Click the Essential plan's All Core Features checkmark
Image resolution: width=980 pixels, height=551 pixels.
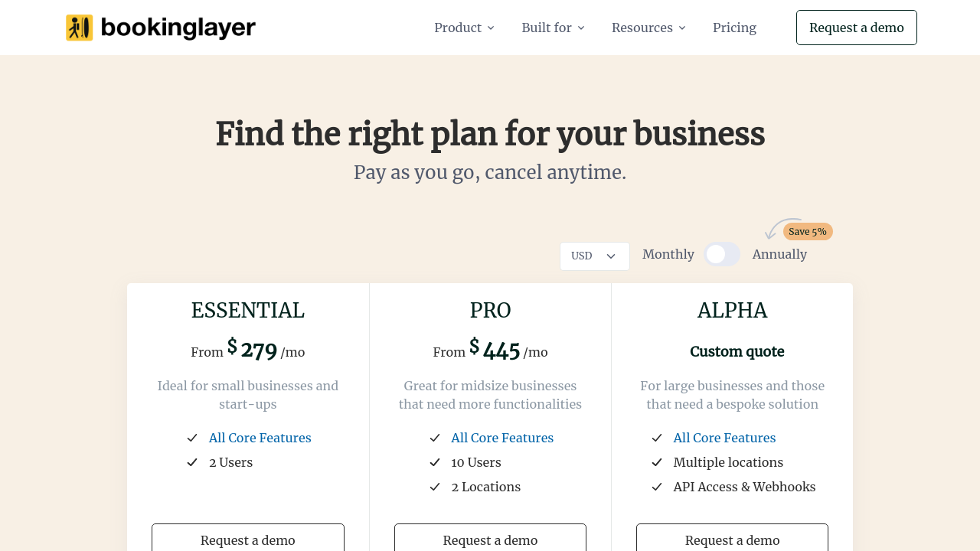[x=192, y=438]
